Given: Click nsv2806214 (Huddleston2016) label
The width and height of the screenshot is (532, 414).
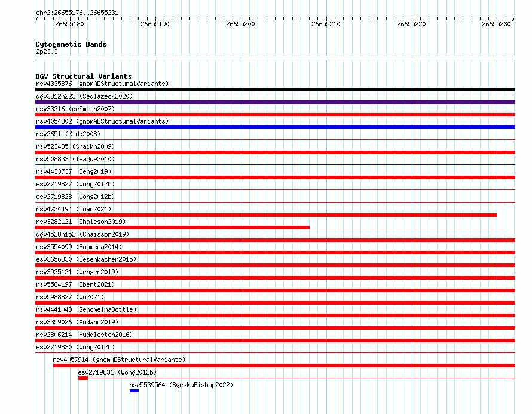Looking at the screenshot, I should [x=84, y=335].
